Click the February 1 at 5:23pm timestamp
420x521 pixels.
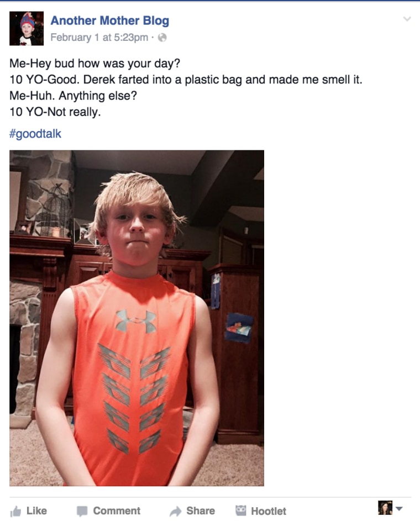tap(99, 37)
